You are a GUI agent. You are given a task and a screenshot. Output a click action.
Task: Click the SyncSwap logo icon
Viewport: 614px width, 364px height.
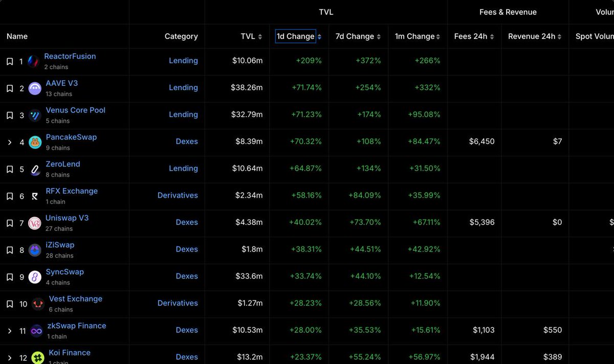tap(35, 277)
